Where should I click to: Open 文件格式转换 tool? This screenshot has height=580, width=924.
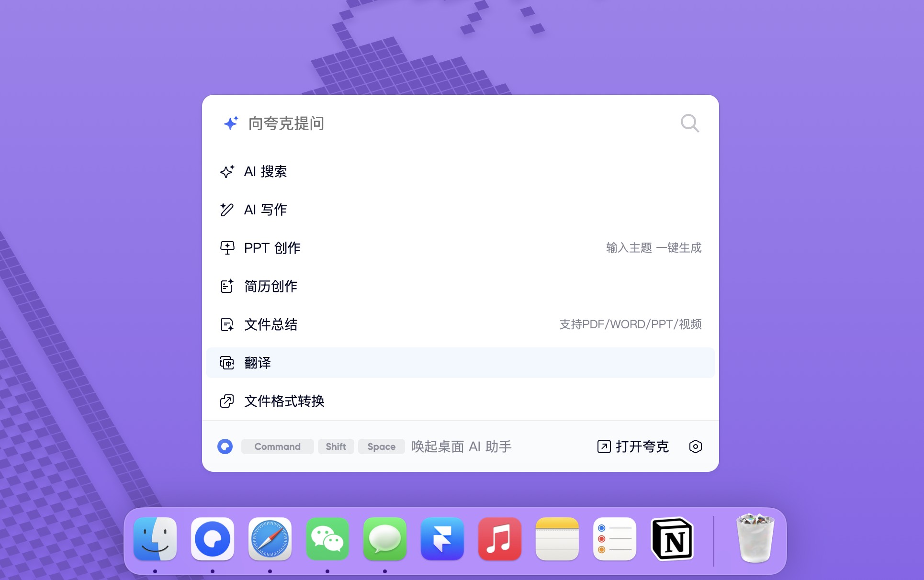point(284,401)
